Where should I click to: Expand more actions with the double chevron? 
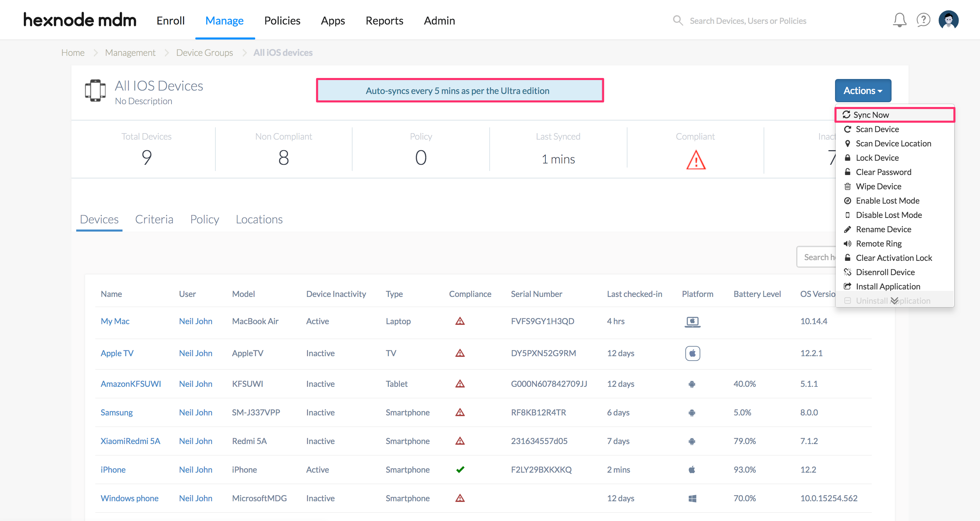(x=894, y=301)
